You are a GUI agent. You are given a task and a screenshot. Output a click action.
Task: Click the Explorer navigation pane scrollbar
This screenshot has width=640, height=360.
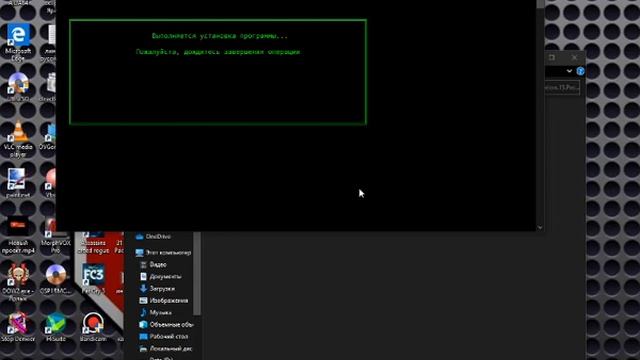tap(197, 273)
